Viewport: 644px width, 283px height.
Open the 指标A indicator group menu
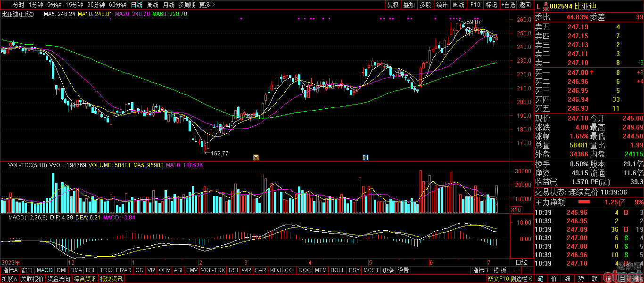(10, 270)
